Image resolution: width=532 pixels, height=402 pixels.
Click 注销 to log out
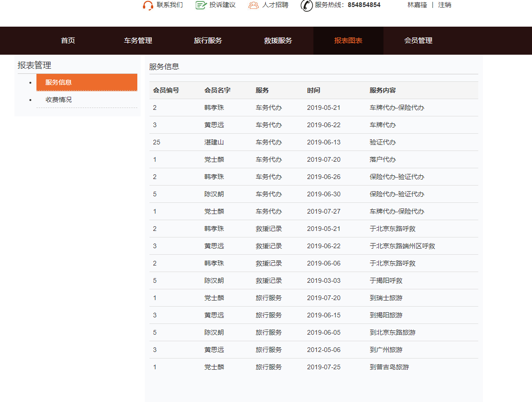(x=444, y=5)
